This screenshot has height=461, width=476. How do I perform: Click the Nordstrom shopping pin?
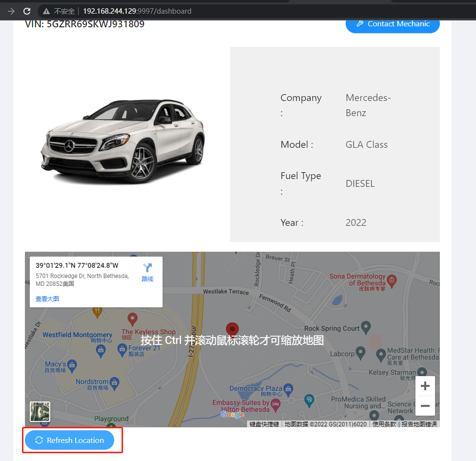(114, 383)
